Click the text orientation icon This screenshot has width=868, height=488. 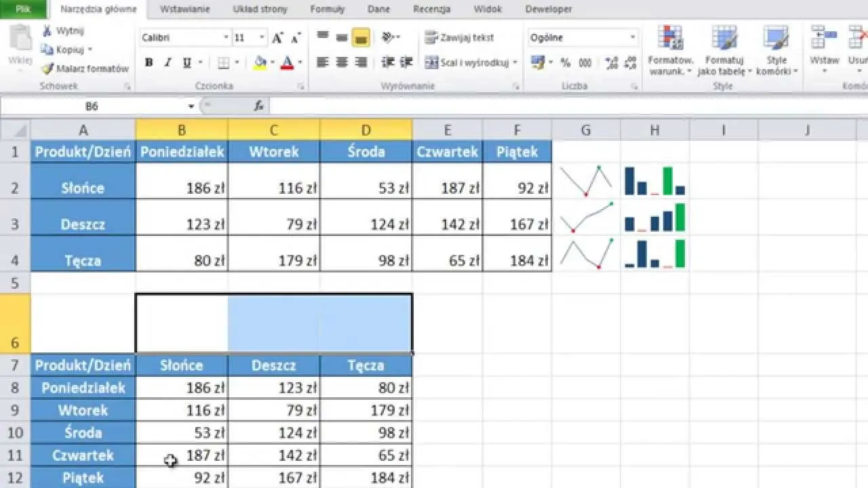388,37
